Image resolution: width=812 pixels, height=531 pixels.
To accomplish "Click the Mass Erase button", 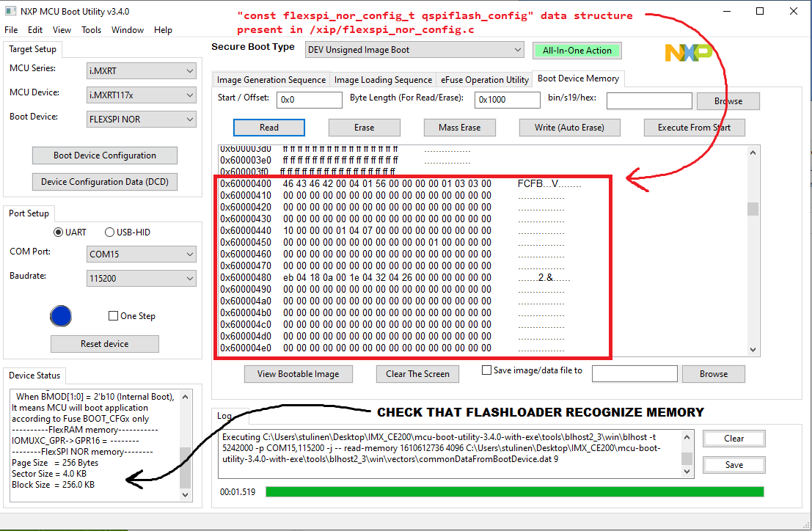I will tap(459, 127).
